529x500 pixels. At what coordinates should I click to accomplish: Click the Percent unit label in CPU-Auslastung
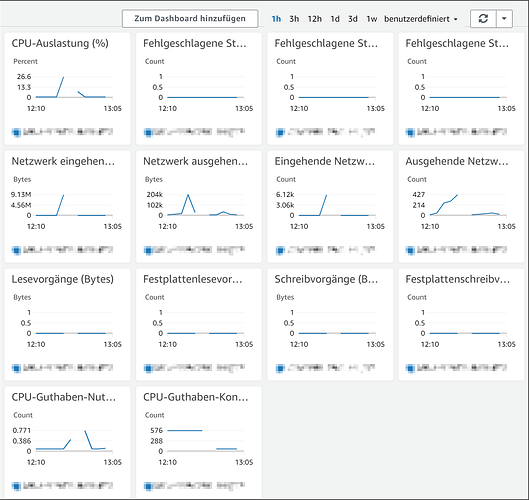(25, 61)
